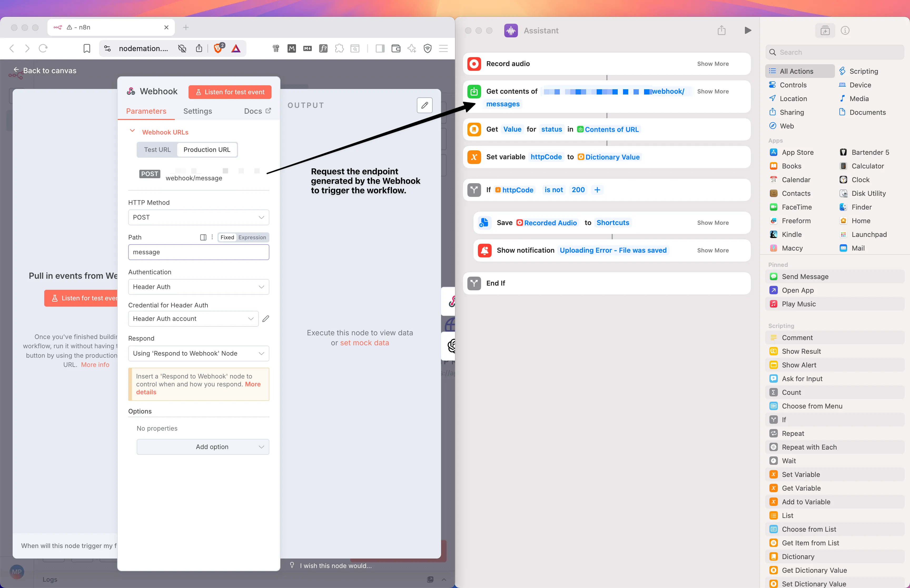Show More for Record audio action
This screenshot has width=910, height=588.
(713, 64)
